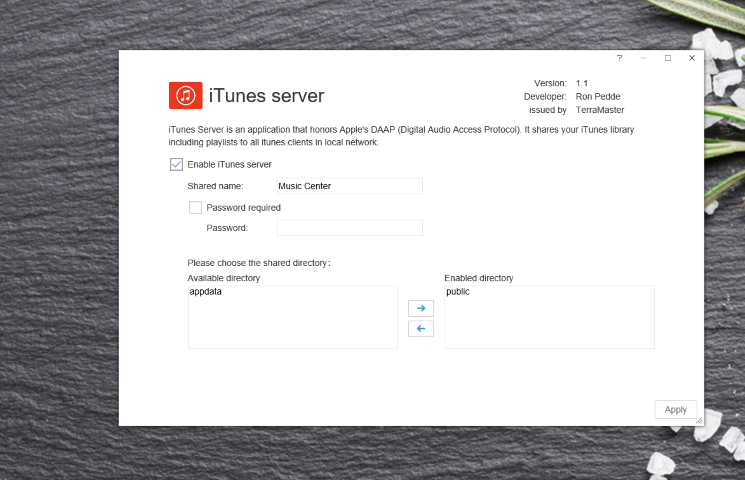
Task: Select appdata in Available directory list
Action: 205,291
